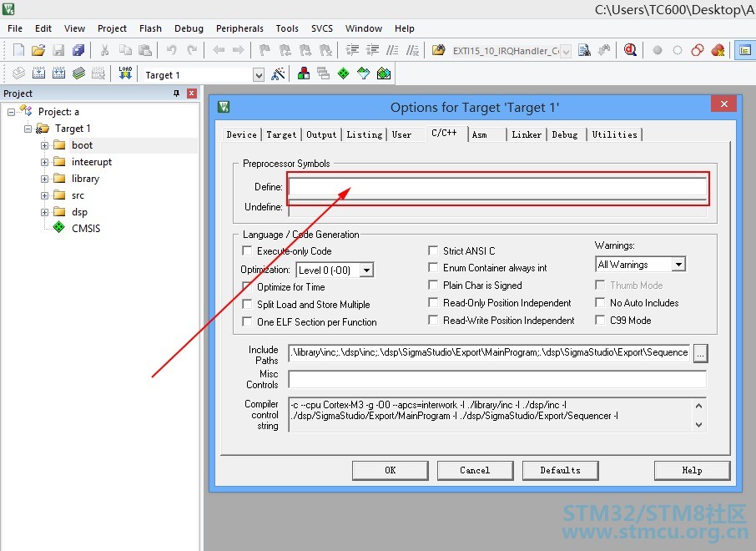Viewport: 756px width, 551px height.
Task: Open the EXTI15_10_IRQHandler find dropdown
Action: (x=566, y=51)
